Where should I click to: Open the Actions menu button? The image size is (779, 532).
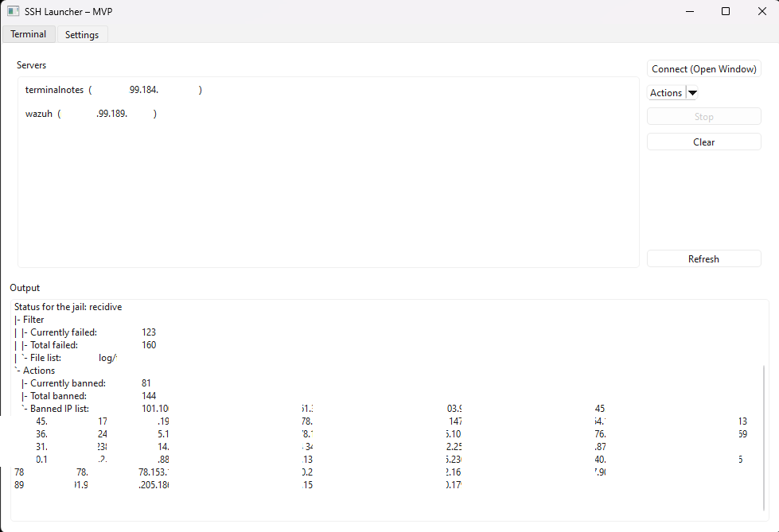click(x=666, y=93)
